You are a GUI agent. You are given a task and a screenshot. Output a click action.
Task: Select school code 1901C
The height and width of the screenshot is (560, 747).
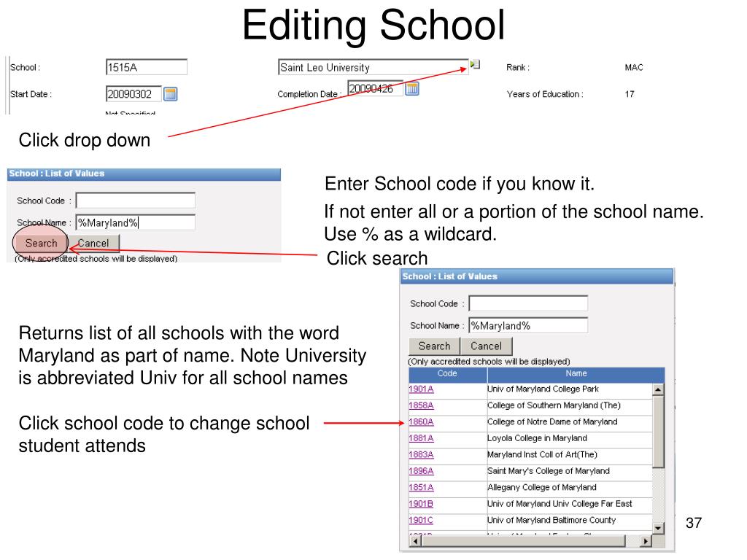tap(421, 521)
